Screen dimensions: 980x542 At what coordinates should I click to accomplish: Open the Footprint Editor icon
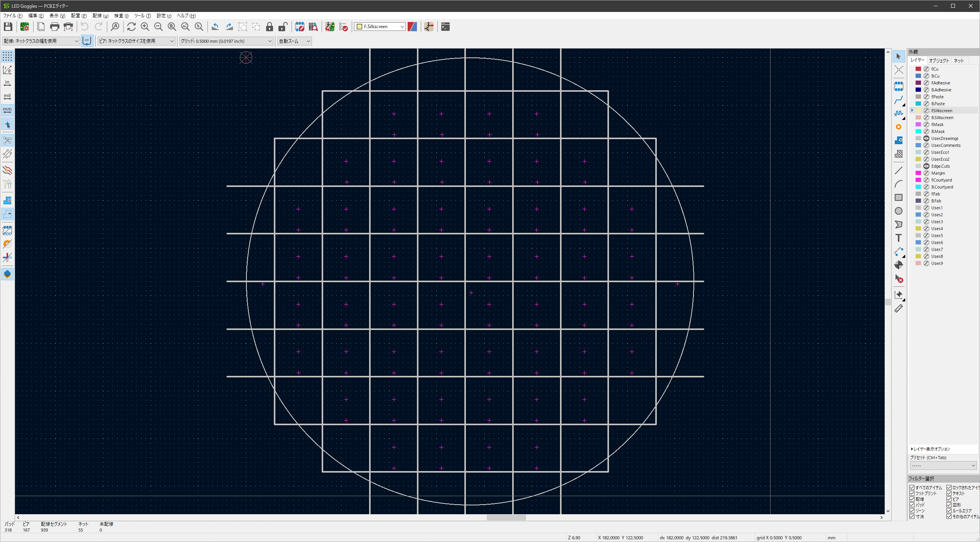[x=300, y=27]
